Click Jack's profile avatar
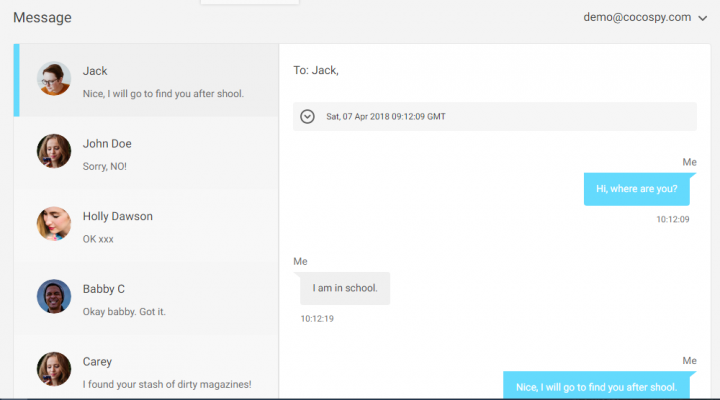Viewport: 720px width, 400px height. pyautogui.click(x=54, y=79)
